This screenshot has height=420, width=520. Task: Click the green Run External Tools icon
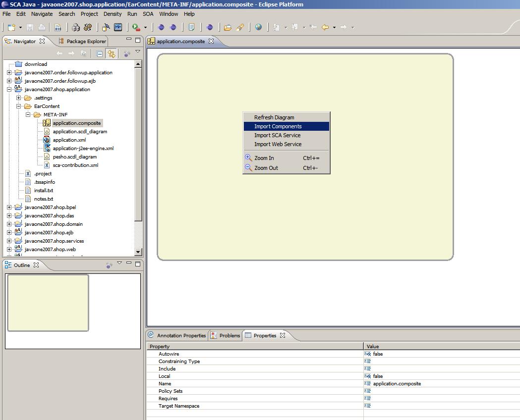136,27
